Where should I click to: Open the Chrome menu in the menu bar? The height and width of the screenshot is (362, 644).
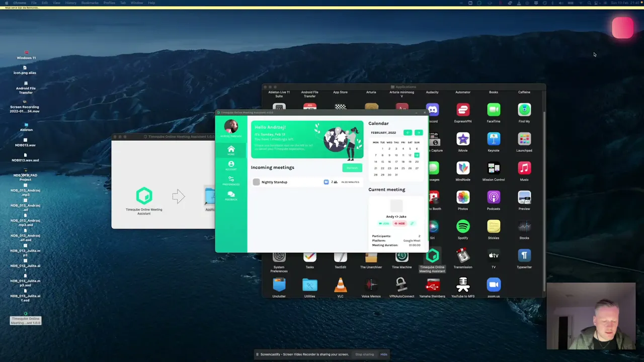[20, 3]
